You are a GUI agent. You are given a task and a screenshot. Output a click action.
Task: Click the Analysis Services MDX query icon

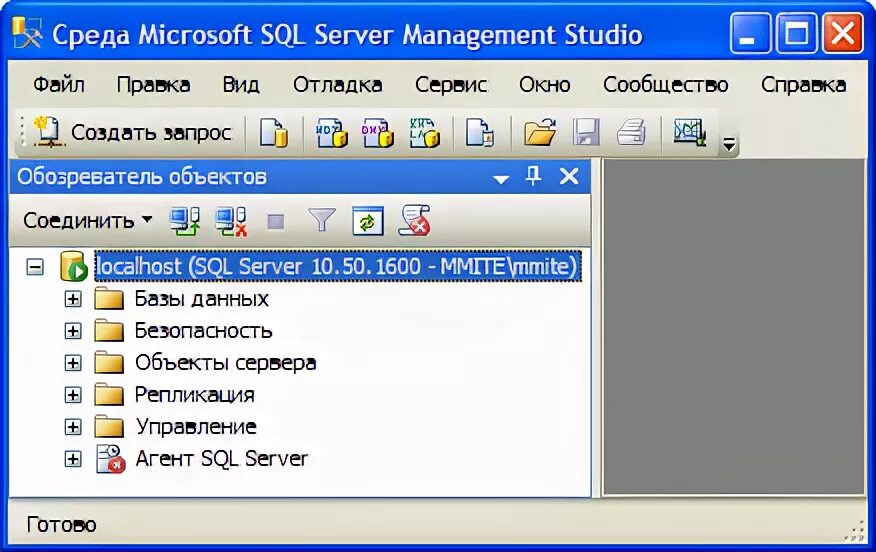point(332,132)
